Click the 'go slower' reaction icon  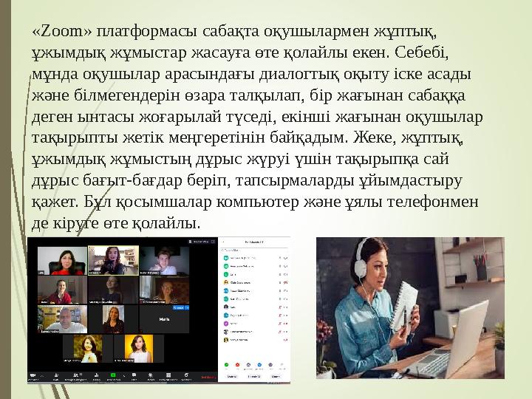(x=248, y=365)
